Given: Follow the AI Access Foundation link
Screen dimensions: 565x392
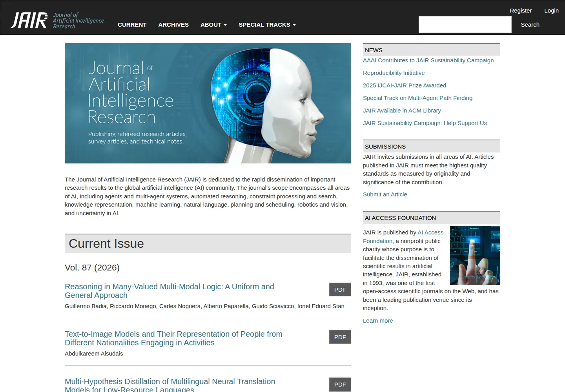Looking at the screenshot, I should (430, 232).
